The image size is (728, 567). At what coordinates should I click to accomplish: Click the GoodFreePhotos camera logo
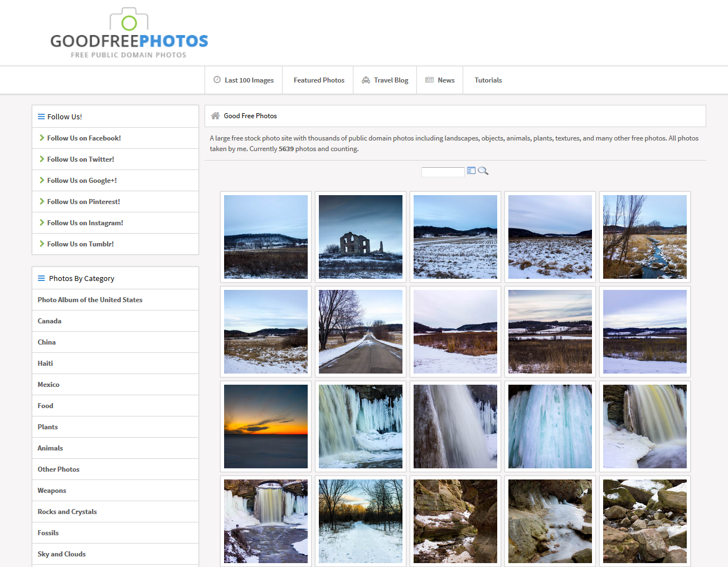coord(129,33)
